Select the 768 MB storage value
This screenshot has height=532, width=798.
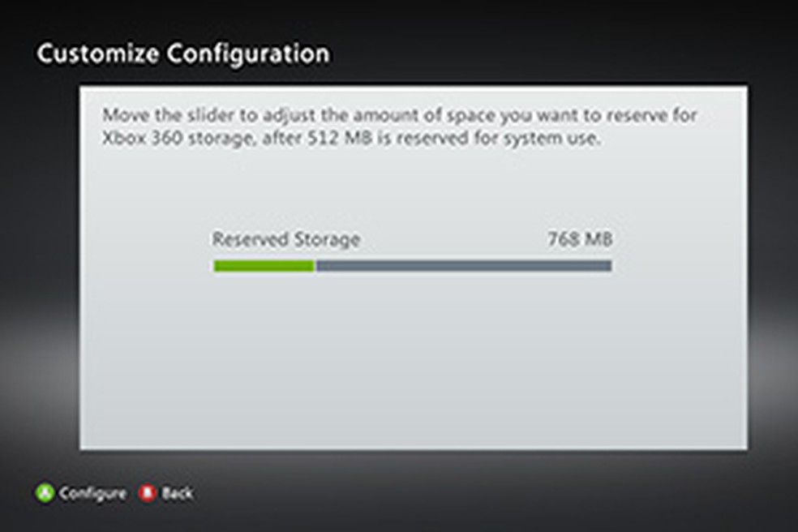click(x=579, y=240)
